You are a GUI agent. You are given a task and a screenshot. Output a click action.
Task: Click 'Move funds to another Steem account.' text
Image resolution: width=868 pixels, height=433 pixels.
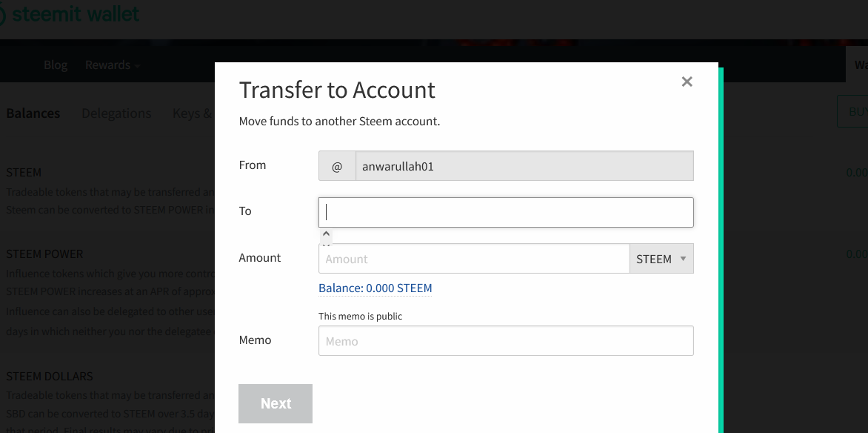pyautogui.click(x=339, y=121)
